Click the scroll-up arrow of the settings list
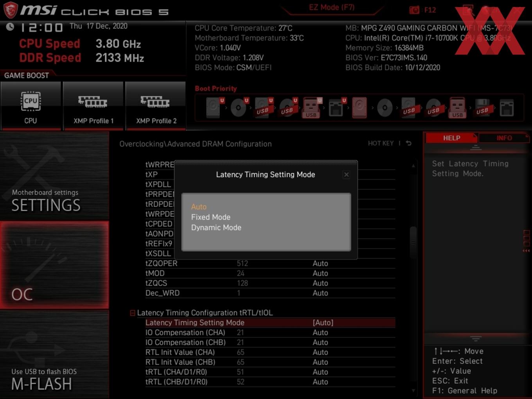Image resolution: width=532 pixels, height=399 pixels. (413, 166)
